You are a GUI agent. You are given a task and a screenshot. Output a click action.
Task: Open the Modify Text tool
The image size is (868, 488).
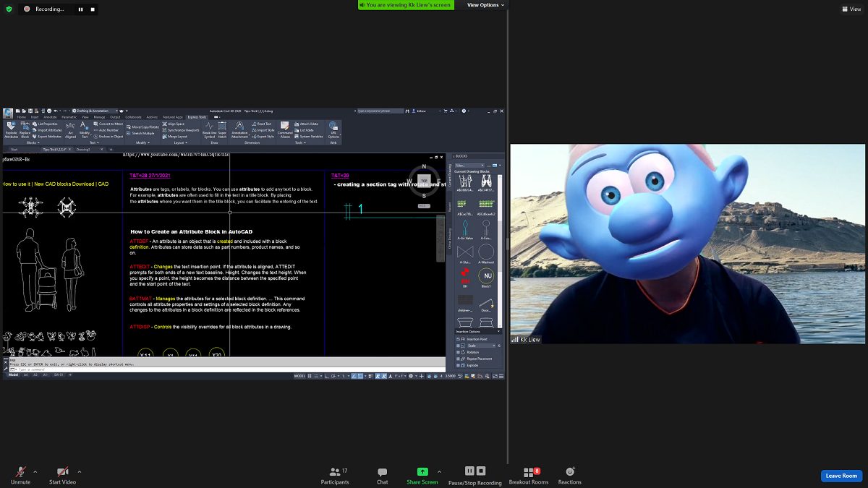tap(85, 130)
